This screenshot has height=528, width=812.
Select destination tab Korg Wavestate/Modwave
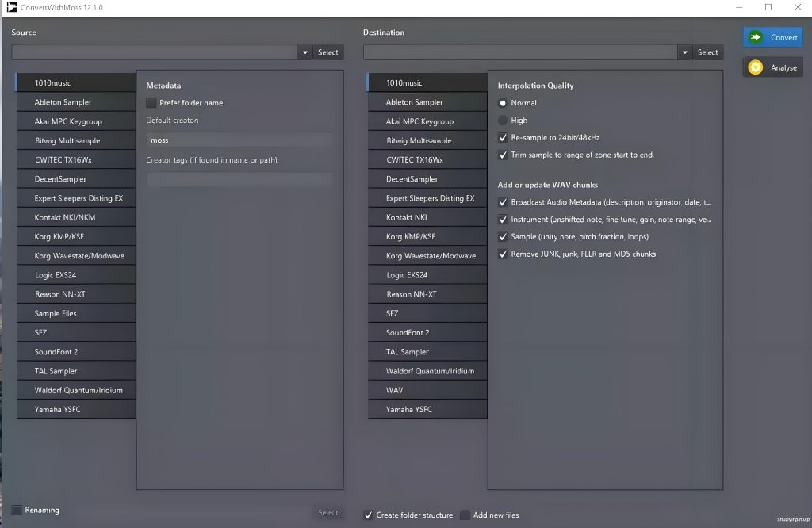coord(427,255)
